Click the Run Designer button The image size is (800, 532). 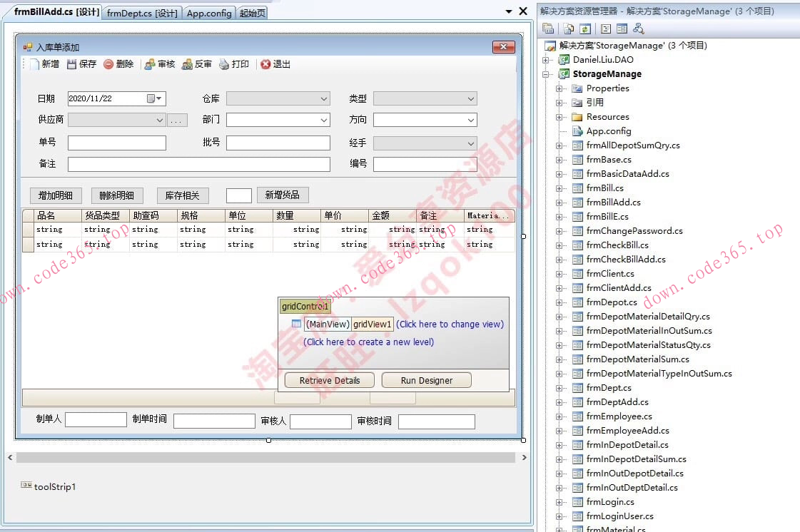tap(426, 380)
